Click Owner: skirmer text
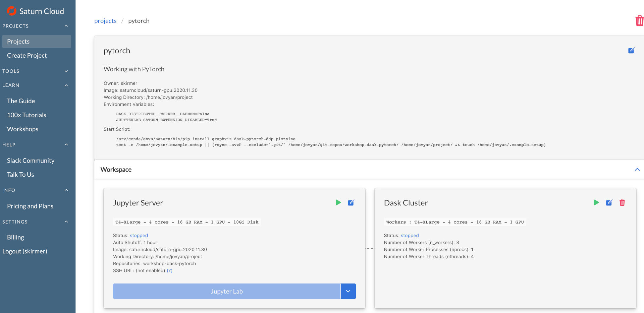This screenshot has width=644, height=313. click(120, 83)
